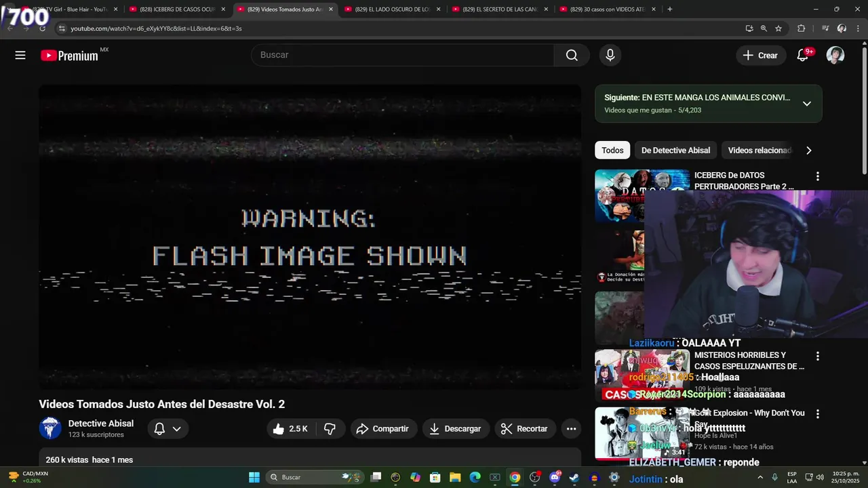This screenshot has height=488, width=868.
Task: Close the 'Videos Tomados Justo' browser tab
Action: coord(331,9)
